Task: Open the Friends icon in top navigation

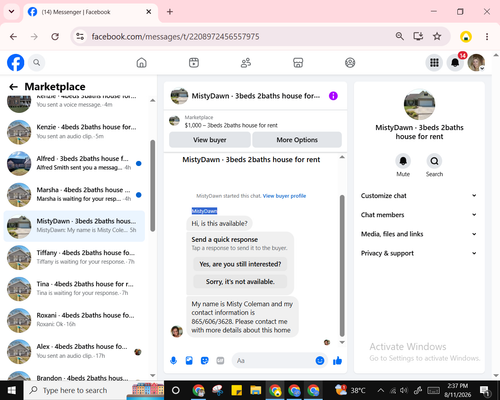Action: click(246, 63)
